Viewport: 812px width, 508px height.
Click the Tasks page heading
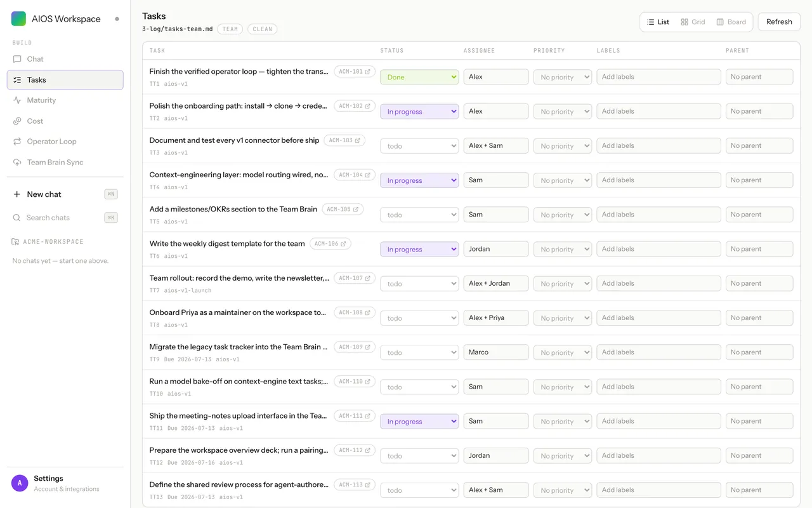point(154,16)
